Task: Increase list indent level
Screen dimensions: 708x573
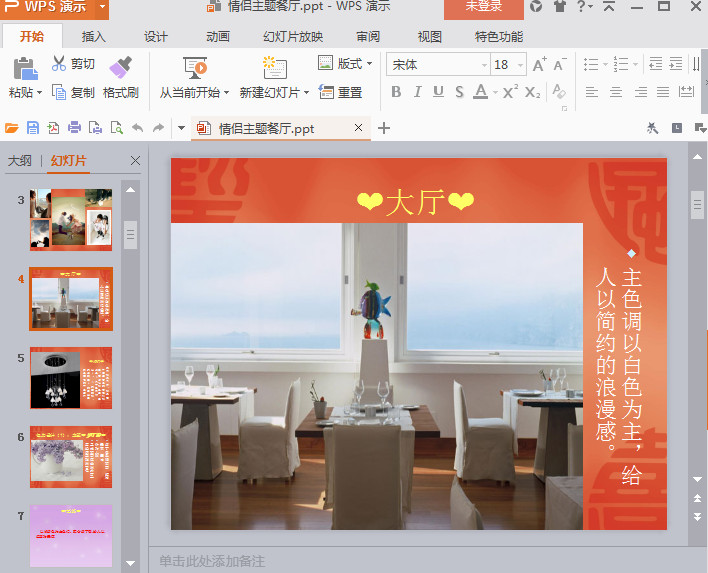Action: point(675,64)
